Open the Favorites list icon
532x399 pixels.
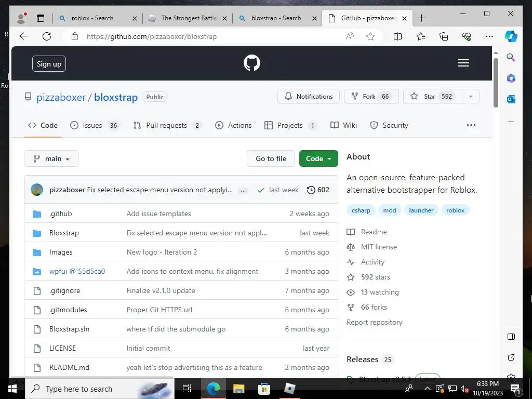(421, 36)
